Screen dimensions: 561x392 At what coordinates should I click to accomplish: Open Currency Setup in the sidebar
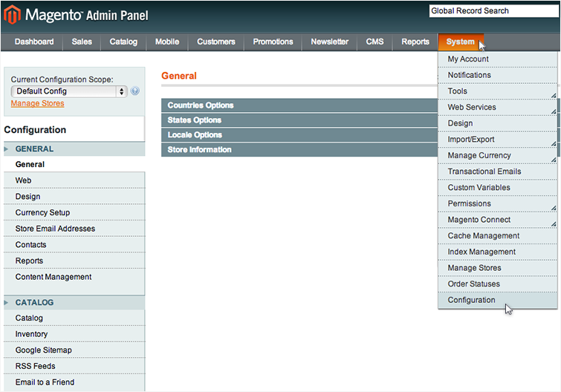74,212
